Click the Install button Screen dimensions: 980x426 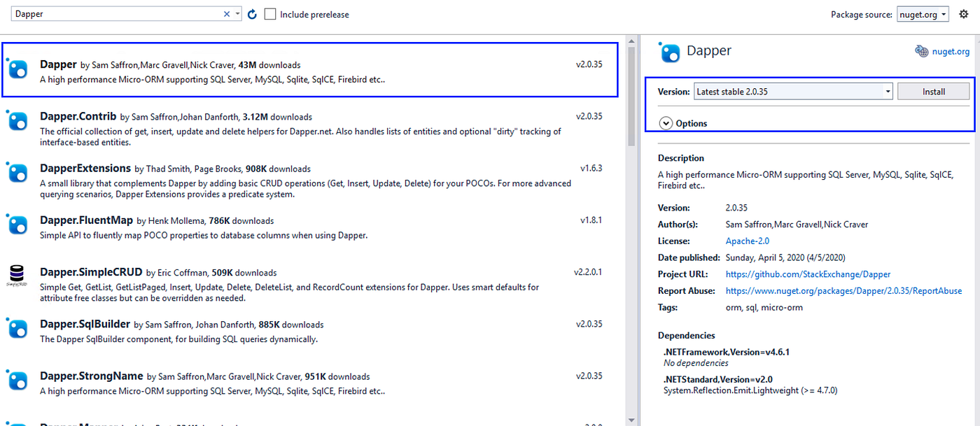(x=933, y=92)
